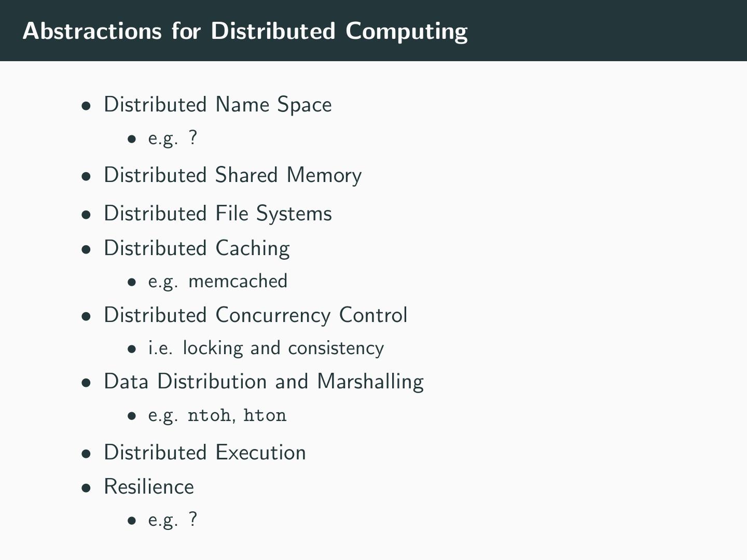This screenshot has width=747, height=560.
Task: Click the question mark under Resilience
Action: (193, 520)
